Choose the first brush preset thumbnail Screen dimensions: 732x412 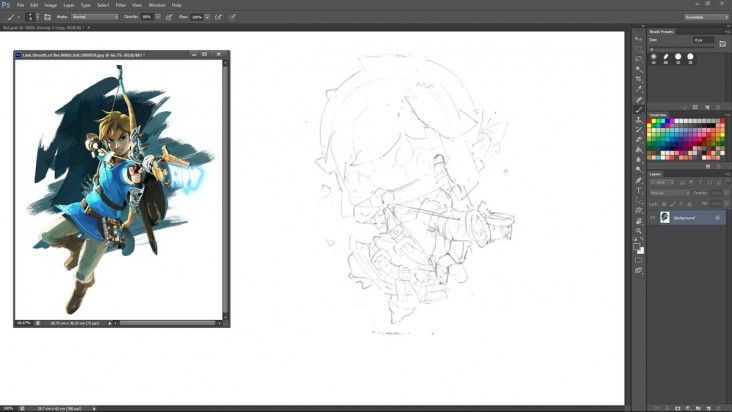pos(654,57)
